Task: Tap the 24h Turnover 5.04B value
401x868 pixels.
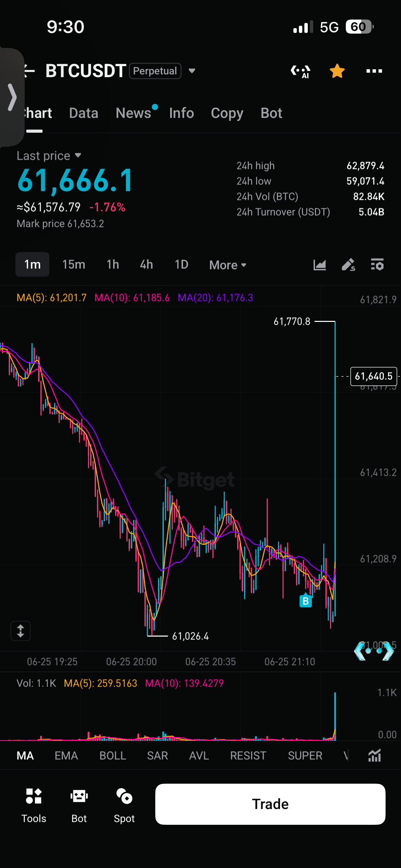Action: point(371,212)
